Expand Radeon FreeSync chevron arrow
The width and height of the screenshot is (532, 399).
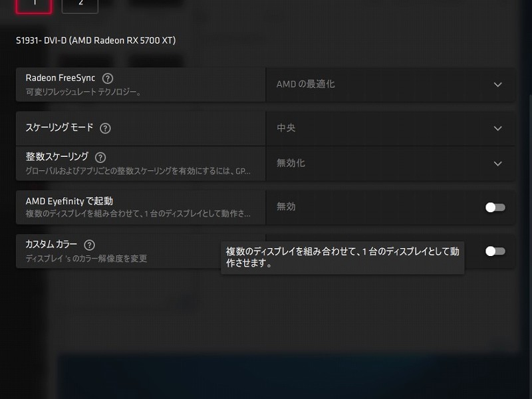point(497,84)
